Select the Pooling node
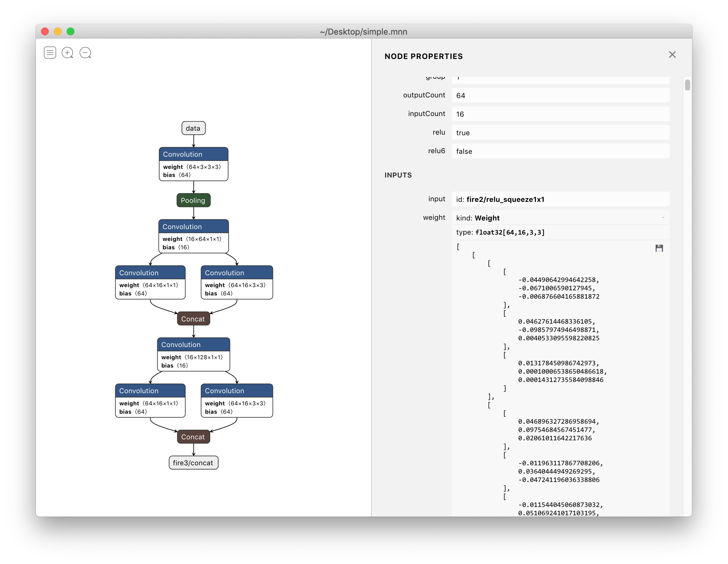 click(x=193, y=200)
